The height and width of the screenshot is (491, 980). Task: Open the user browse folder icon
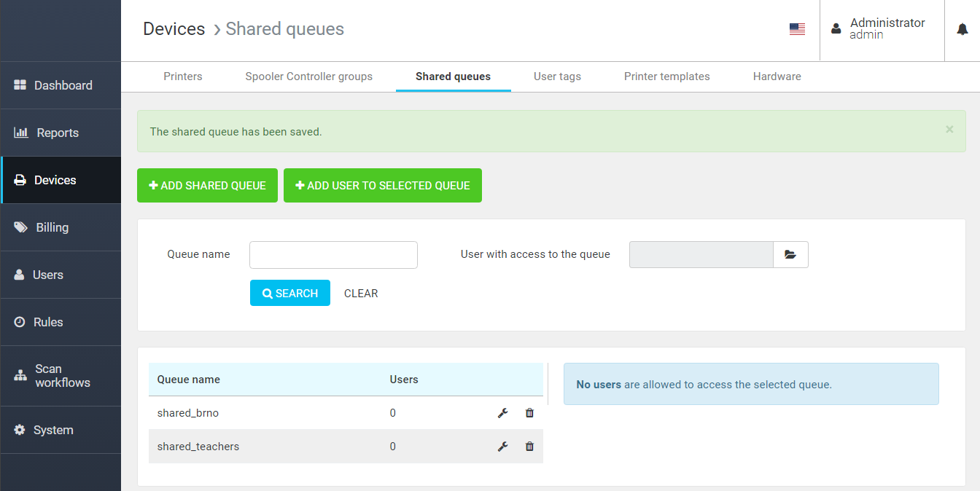pyautogui.click(x=790, y=255)
